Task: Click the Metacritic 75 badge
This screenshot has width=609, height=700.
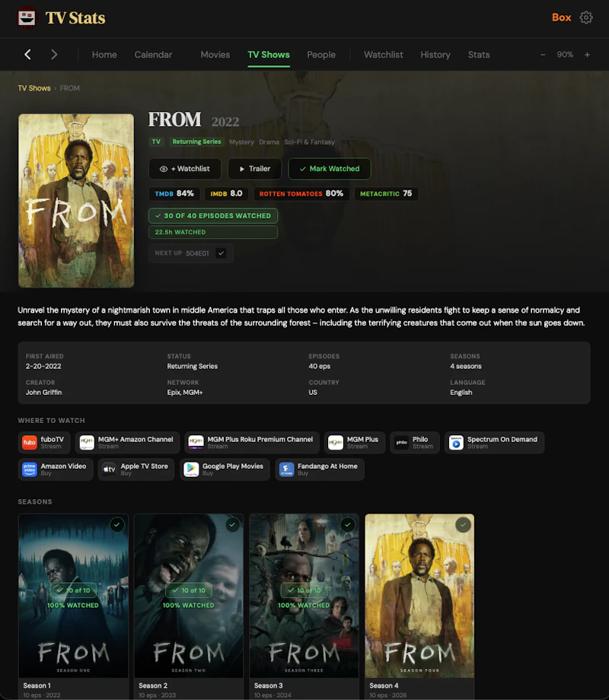Action: click(x=386, y=194)
